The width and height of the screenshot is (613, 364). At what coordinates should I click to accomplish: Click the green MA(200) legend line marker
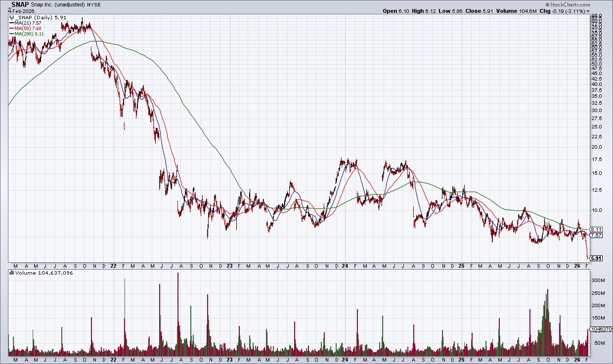point(11,34)
